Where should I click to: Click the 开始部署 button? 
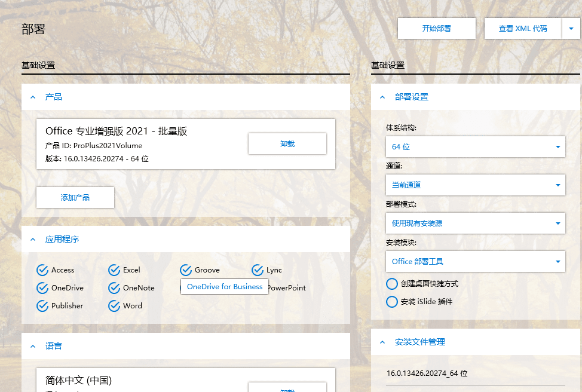(x=436, y=28)
